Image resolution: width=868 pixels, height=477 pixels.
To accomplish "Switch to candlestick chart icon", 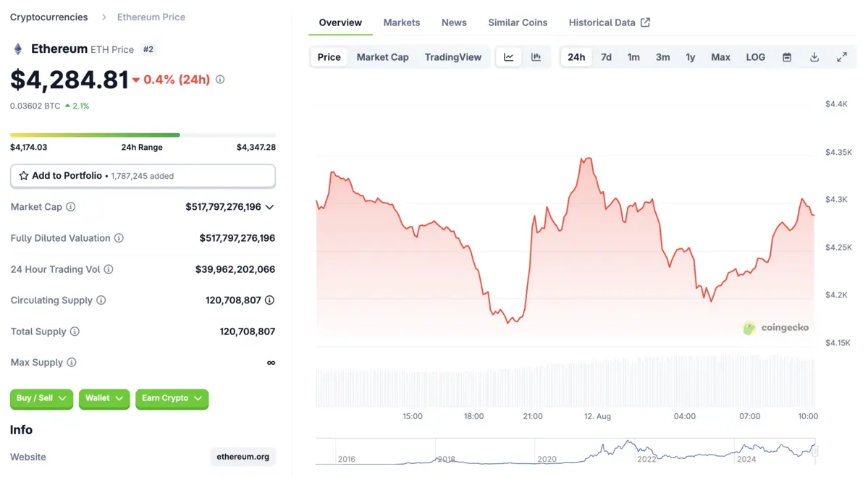I will pos(536,57).
